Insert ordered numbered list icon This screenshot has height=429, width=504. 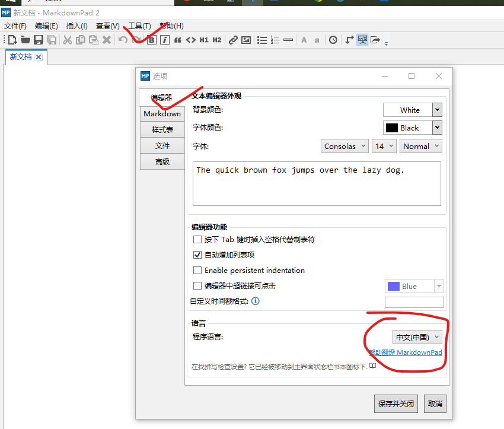pos(275,40)
